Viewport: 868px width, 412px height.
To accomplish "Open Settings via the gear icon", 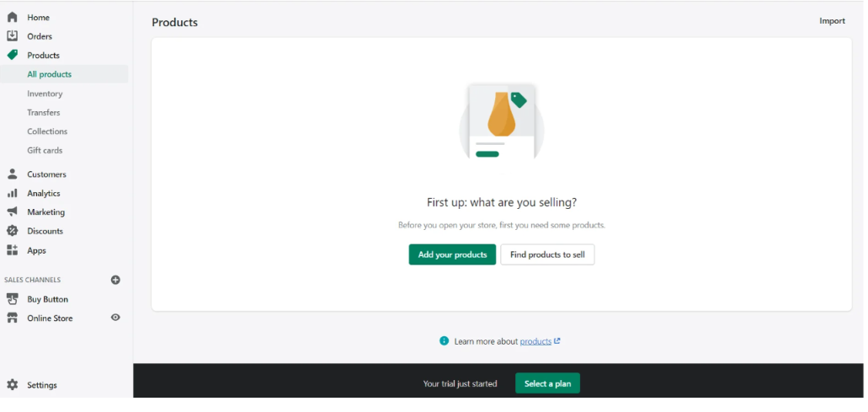I will pos(12,385).
